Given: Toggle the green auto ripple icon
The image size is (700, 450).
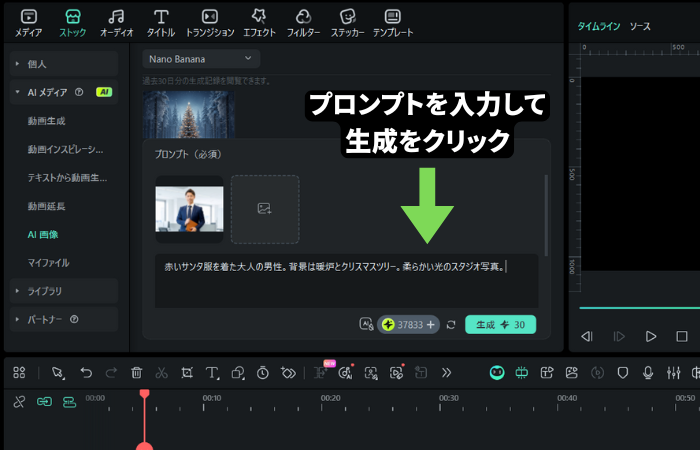Looking at the screenshot, I should click(x=522, y=372).
